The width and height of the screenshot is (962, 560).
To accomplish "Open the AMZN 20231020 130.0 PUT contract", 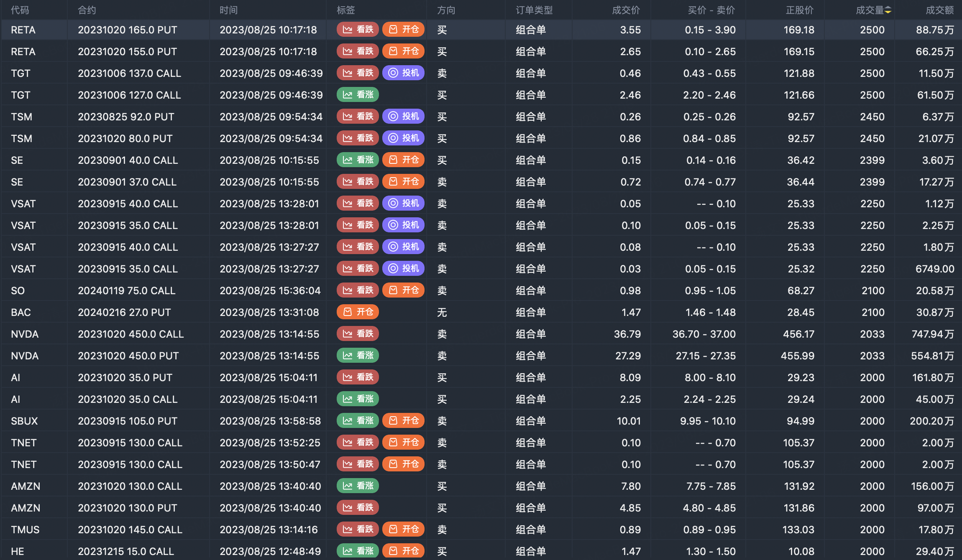I will click(128, 508).
